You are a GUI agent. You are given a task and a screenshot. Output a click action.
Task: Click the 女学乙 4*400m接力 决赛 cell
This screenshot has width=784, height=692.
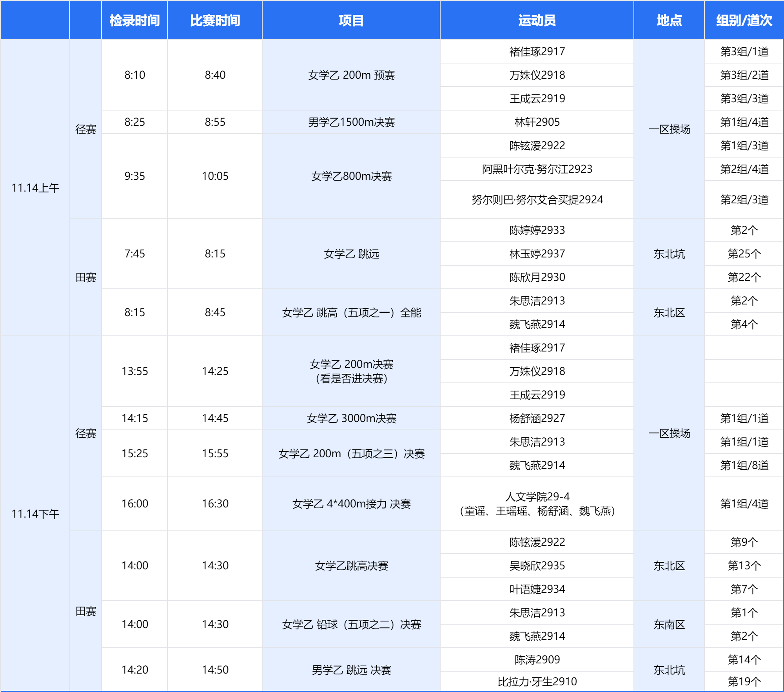(351, 504)
